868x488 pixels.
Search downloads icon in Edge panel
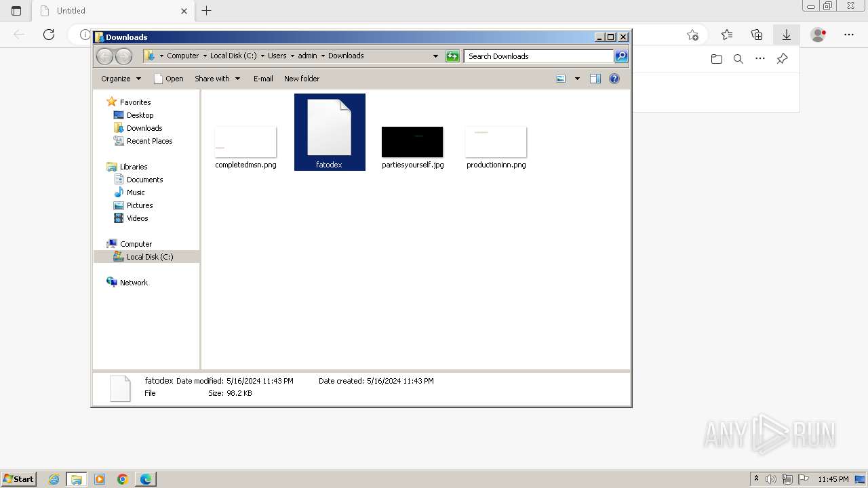pyautogui.click(x=738, y=59)
